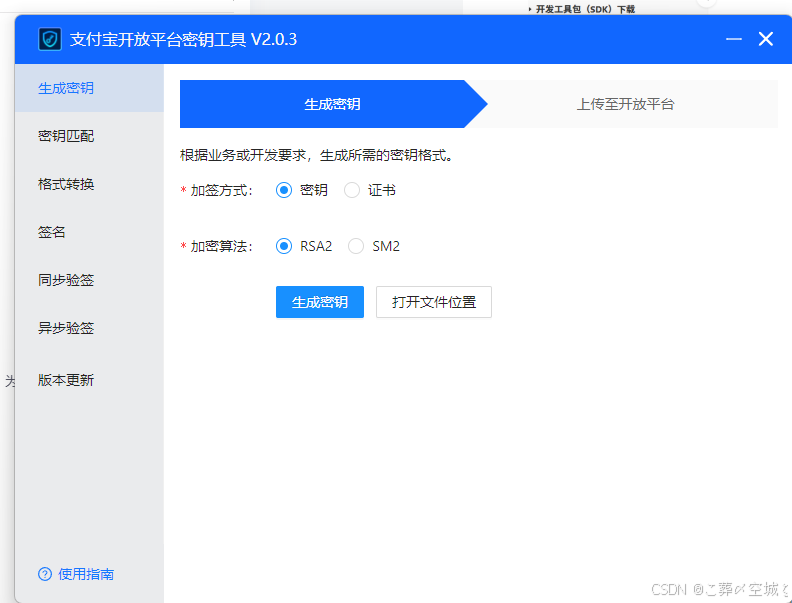Go to 格式转换 in the sidebar
This screenshot has width=792, height=603.
click(89, 184)
